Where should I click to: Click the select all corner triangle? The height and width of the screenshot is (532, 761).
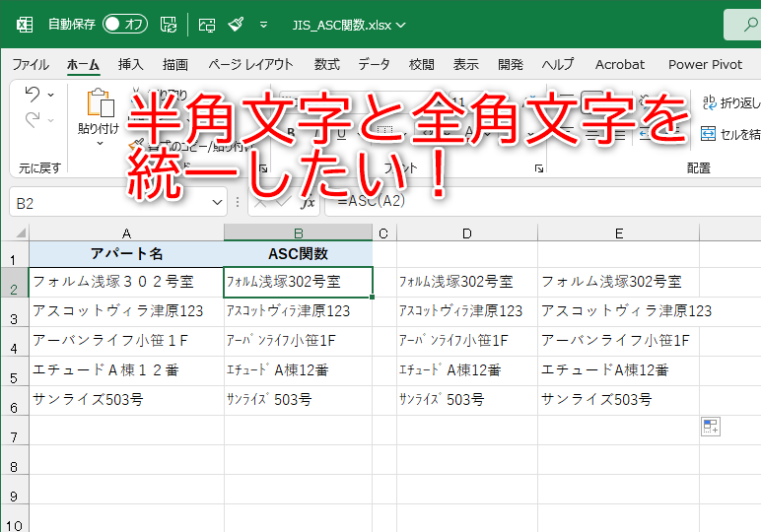(20, 233)
